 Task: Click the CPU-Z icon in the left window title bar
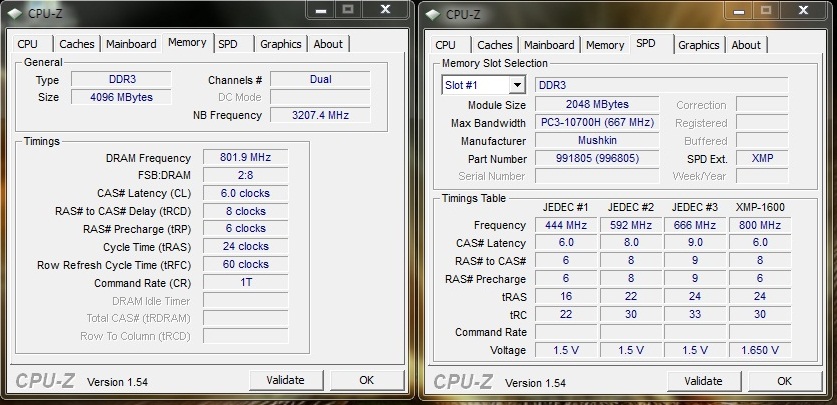pos(16,12)
